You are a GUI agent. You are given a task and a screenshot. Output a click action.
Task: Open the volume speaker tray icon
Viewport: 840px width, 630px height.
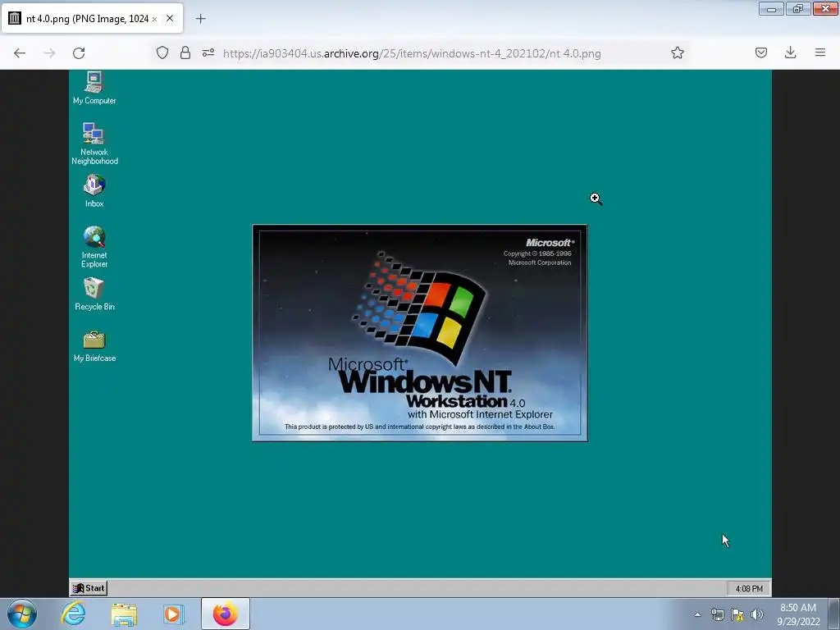point(757,614)
